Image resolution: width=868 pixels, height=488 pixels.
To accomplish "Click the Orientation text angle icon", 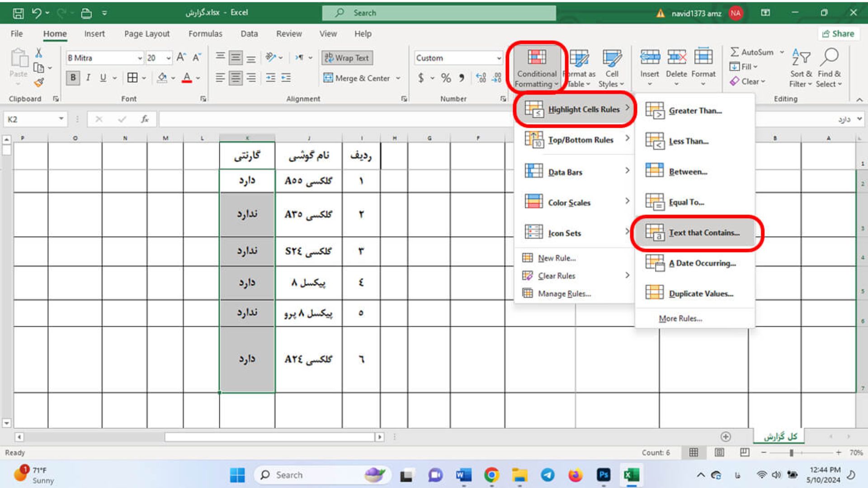I will (x=271, y=57).
